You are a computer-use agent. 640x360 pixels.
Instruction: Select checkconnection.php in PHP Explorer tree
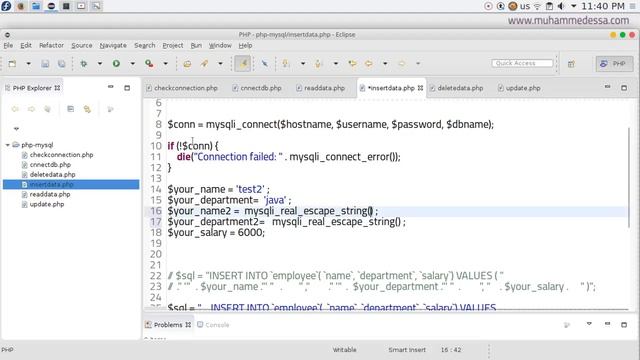(61, 155)
